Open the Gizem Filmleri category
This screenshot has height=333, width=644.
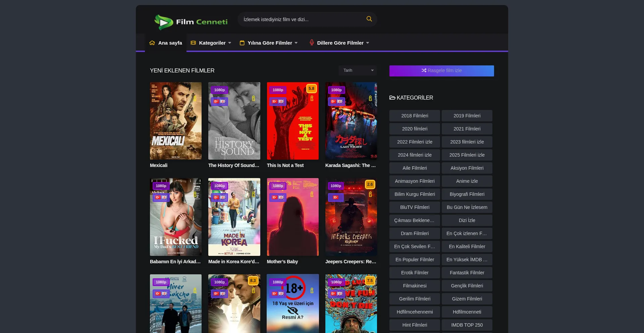coord(467,299)
